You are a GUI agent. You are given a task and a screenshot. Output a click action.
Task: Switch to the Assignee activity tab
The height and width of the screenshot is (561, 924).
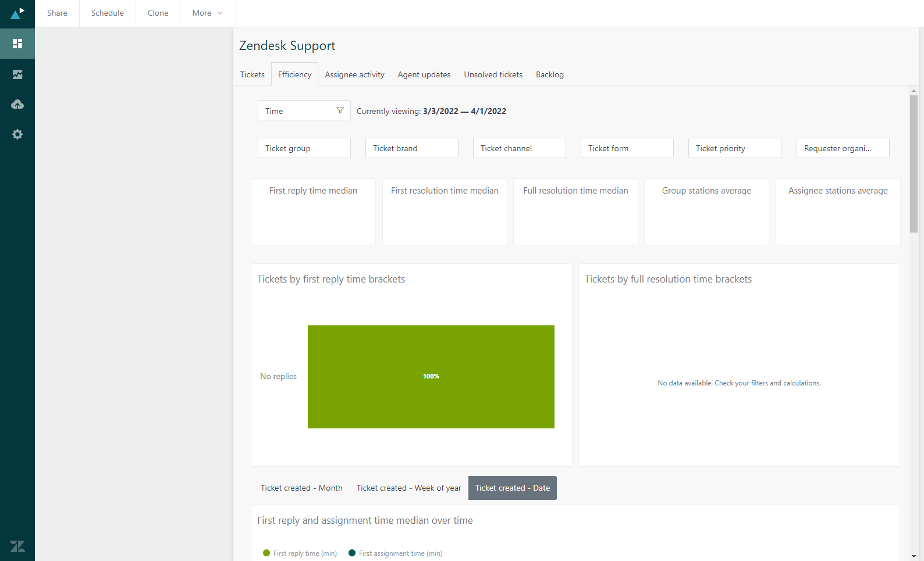point(355,74)
